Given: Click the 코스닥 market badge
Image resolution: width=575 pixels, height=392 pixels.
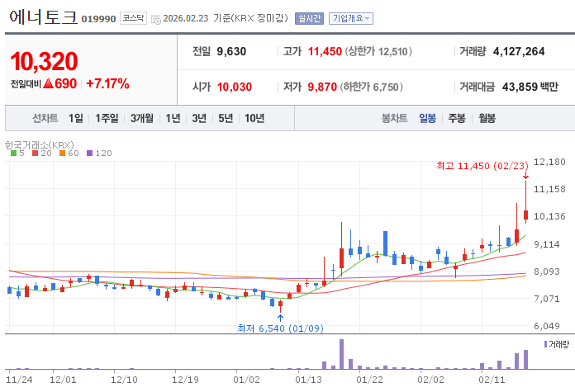Looking at the screenshot, I should 133,18.
